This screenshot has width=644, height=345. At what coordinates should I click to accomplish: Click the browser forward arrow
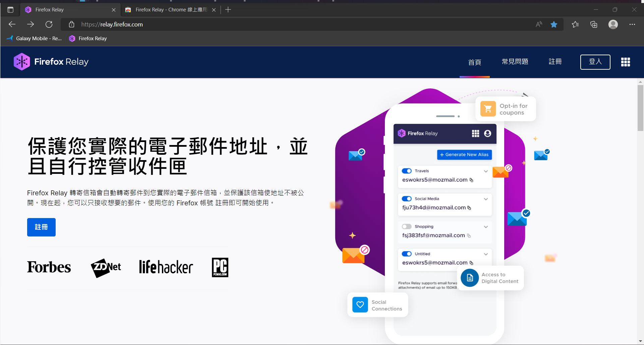tap(31, 24)
